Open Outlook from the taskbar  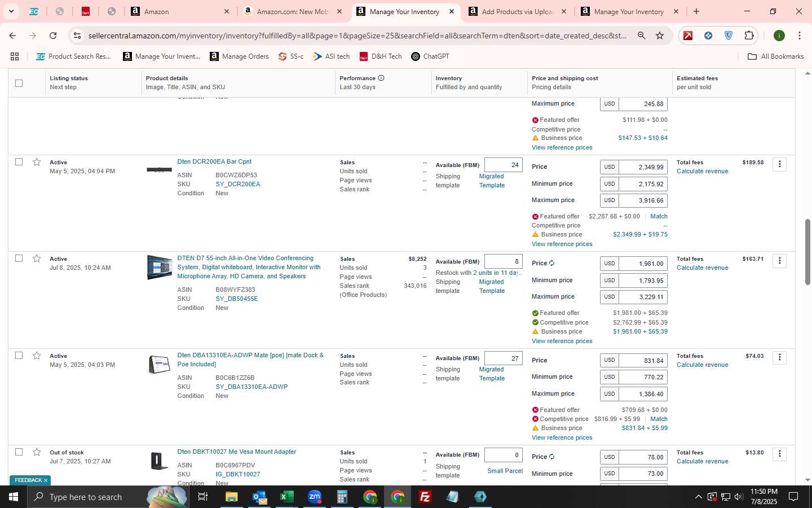coord(259,497)
